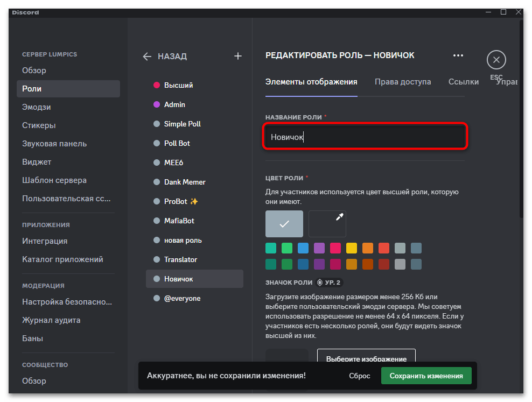This screenshot has height=402, width=532.
Task: Open Эмодзи in server settings sidebar
Action: point(37,107)
